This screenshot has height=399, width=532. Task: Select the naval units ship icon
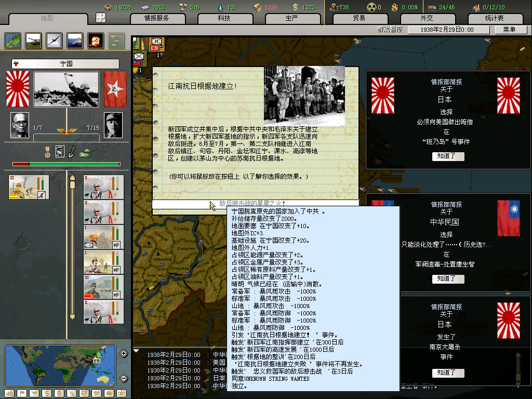pos(75,40)
